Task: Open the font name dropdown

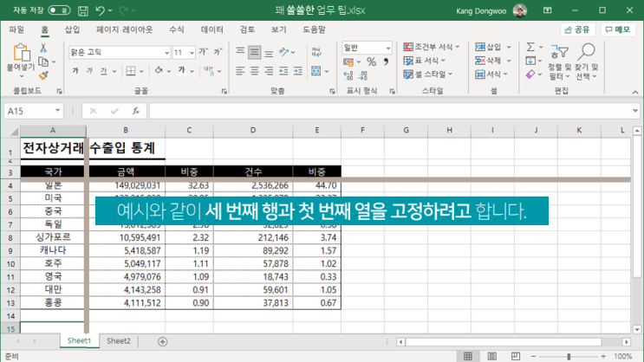Action: point(166,53)
